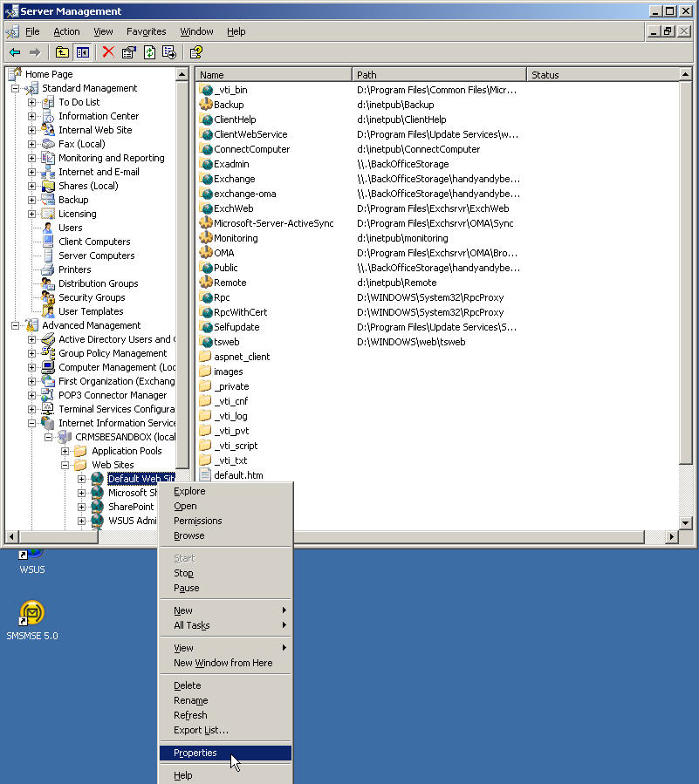The width and height of the screenshot is (699, 784).
Task: Collapse the Standard Management node
Action: (x=16, y=88)
